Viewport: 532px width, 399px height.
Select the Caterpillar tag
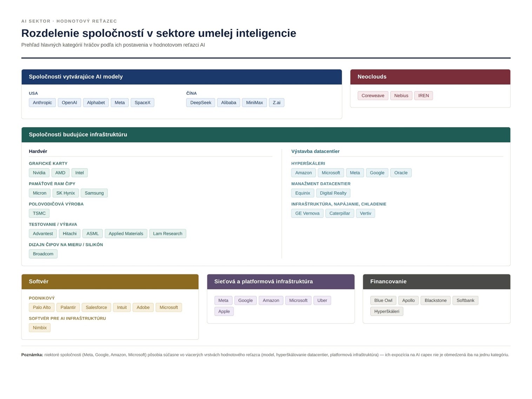(340, 213)
